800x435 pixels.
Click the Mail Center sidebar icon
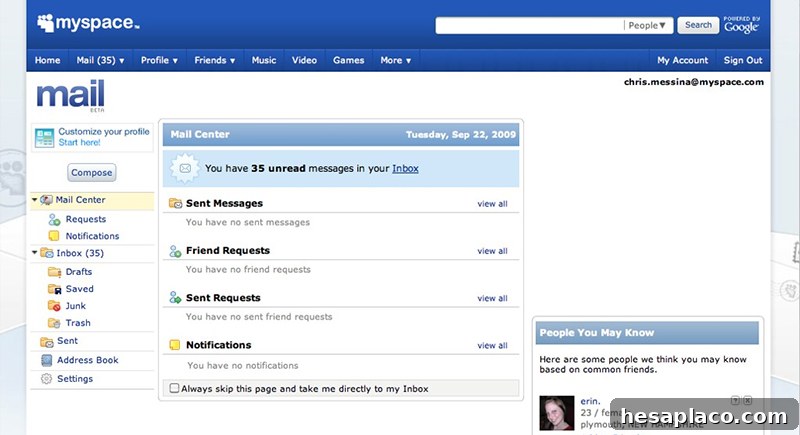46,200
